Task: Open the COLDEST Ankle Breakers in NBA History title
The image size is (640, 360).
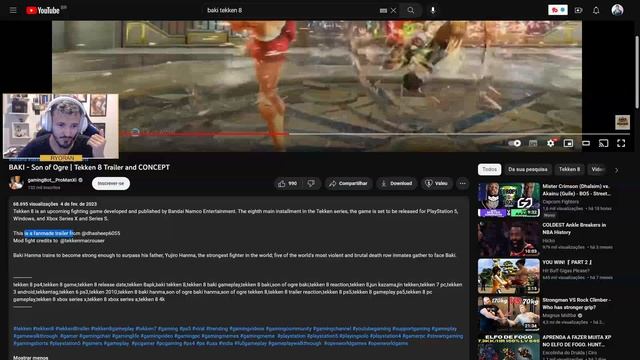Action: point(574,229)
